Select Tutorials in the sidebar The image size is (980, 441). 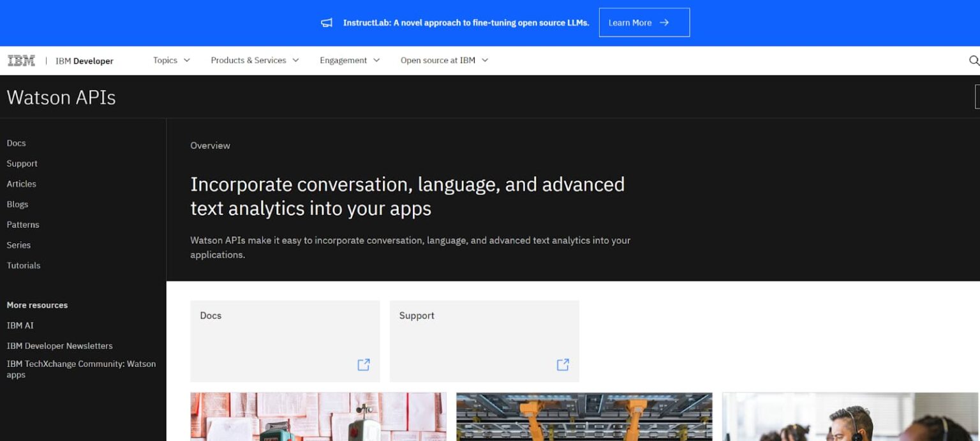[x=24, y=265]
